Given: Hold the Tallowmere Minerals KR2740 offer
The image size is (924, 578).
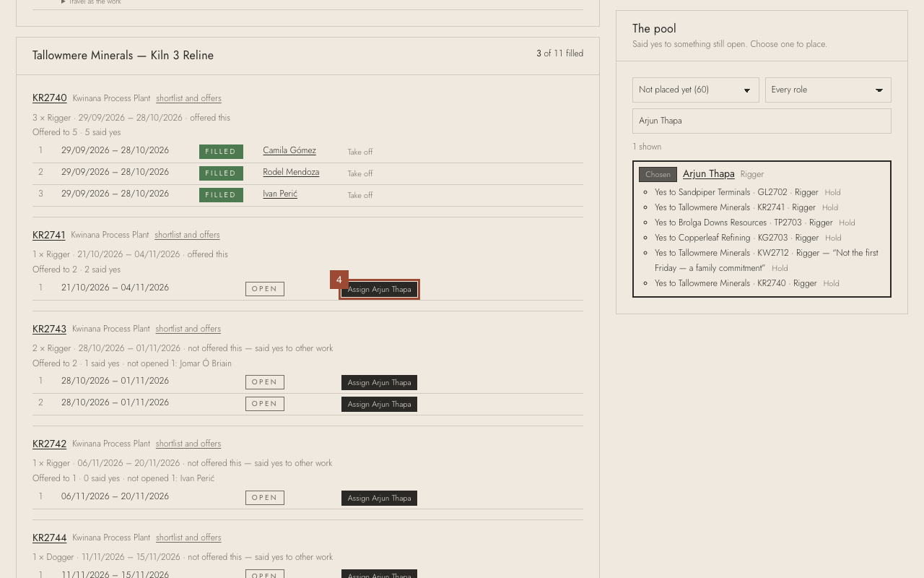Looking at the screenshot, I should tap(831, 283).
